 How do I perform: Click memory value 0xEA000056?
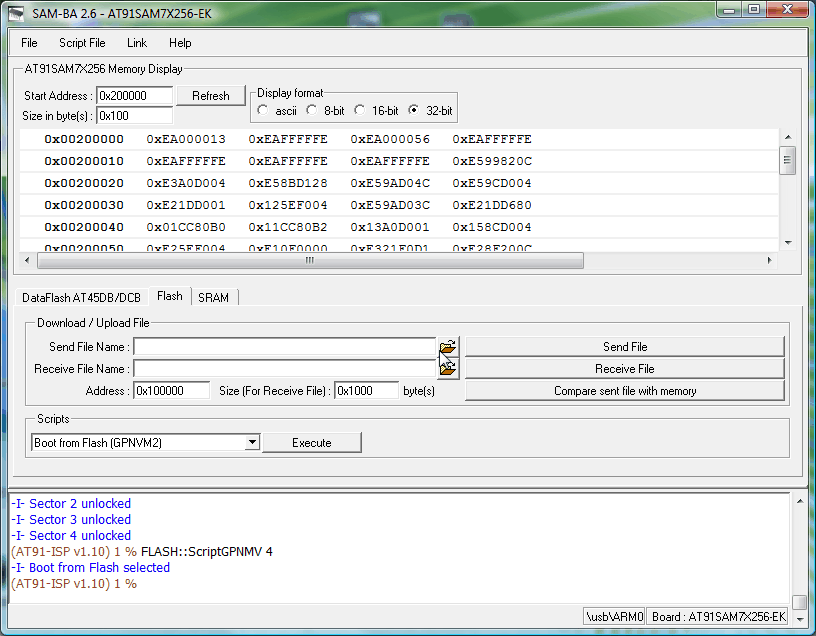pos(390,139)
